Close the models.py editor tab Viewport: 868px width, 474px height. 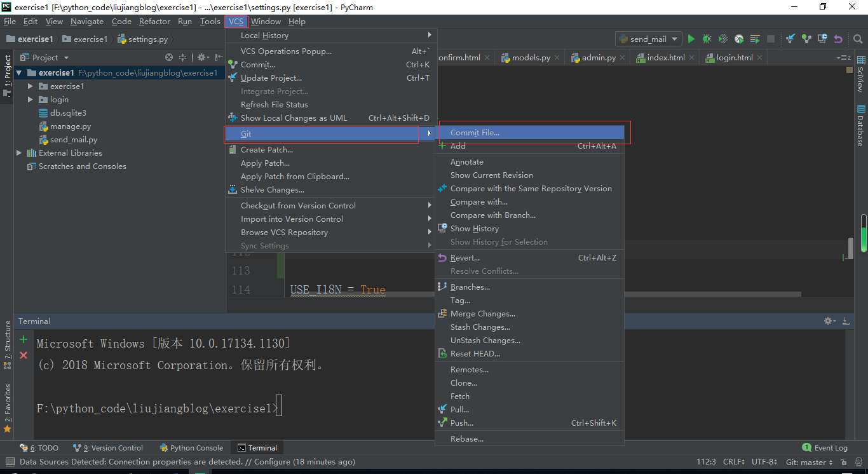click(558, 57)
